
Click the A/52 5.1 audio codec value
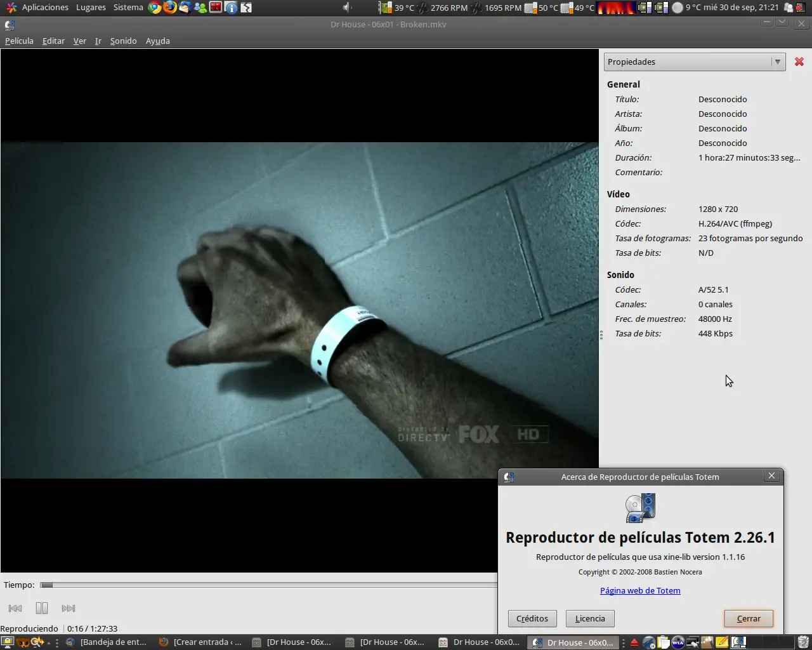pos(714,289)
